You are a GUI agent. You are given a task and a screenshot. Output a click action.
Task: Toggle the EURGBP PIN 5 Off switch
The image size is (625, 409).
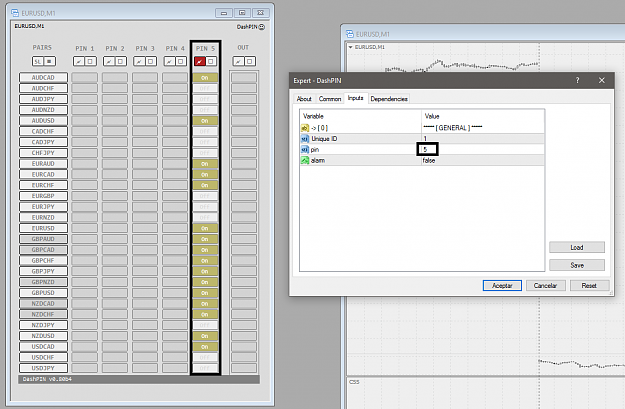point(205,196)
